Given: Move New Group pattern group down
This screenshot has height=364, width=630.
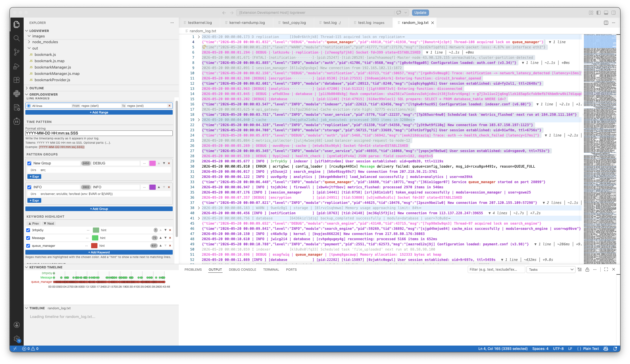Looking at the screenshot, I should point(164,163).
